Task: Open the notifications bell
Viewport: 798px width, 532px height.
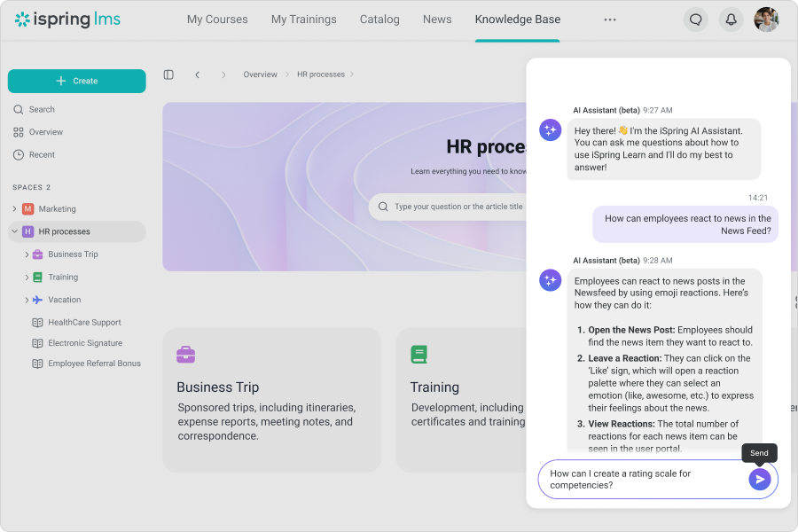Action: 731,18
